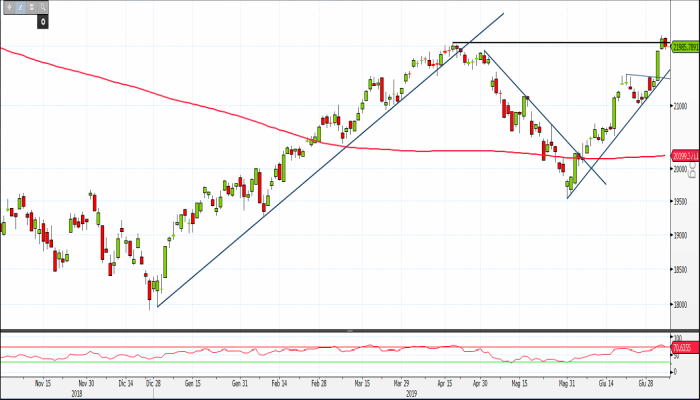700x400 pixels.
Task: Click the Giu 14 date label
Action: [606, 383]
